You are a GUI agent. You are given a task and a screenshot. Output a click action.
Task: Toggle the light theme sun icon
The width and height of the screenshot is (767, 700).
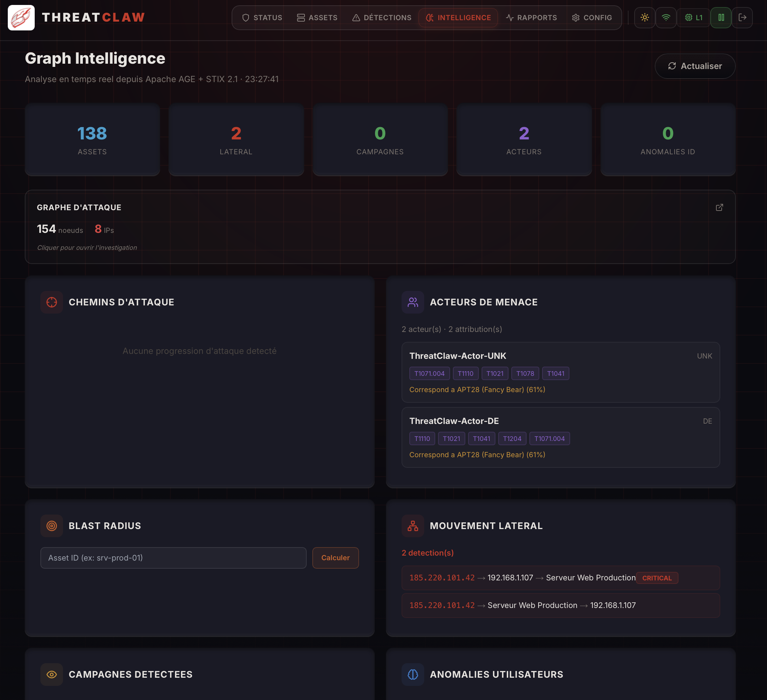coord(644,17)
